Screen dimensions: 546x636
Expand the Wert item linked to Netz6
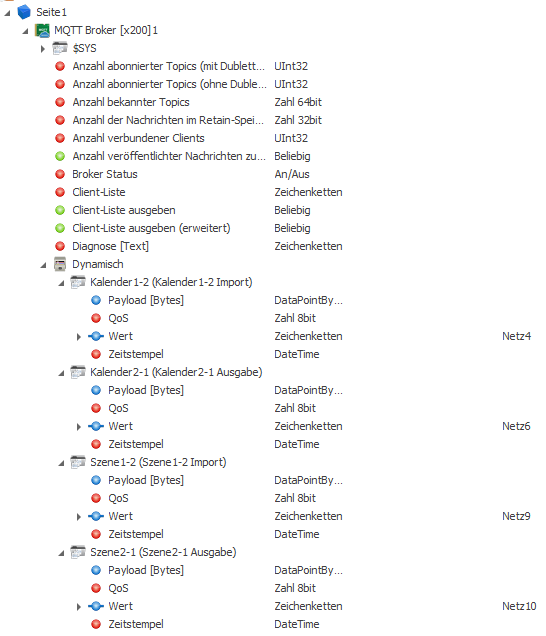pyautogui.click(x=79, y=427)
